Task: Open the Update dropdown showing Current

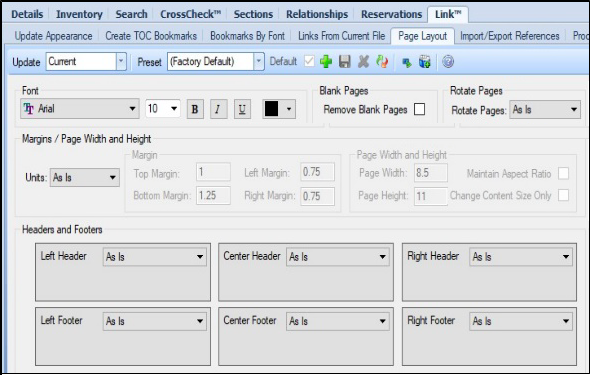Action: pyautogui.click(x=86, y=61)
